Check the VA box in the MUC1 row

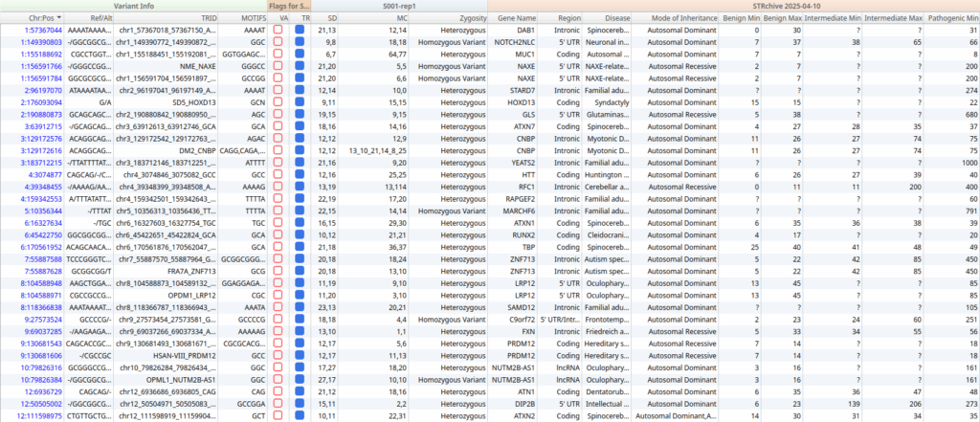coord(278,55)
